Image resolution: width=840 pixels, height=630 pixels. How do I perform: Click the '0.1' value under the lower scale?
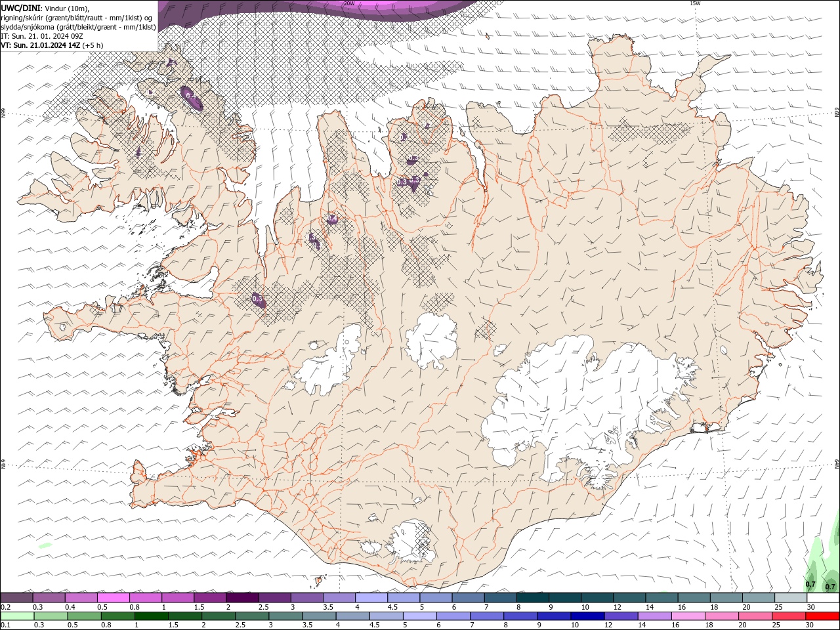[x=5, y=625]
